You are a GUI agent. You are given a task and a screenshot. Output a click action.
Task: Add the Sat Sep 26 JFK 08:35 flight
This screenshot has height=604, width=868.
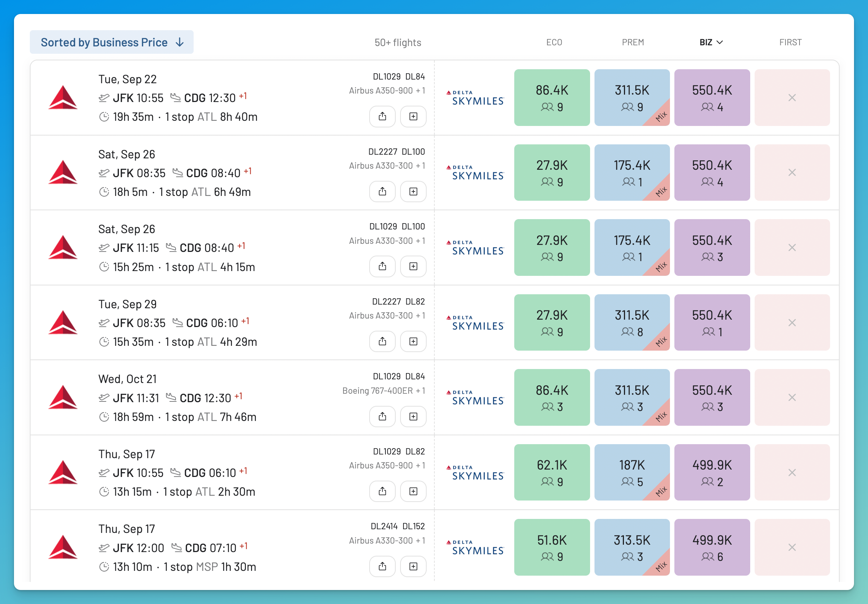(413, 192)
